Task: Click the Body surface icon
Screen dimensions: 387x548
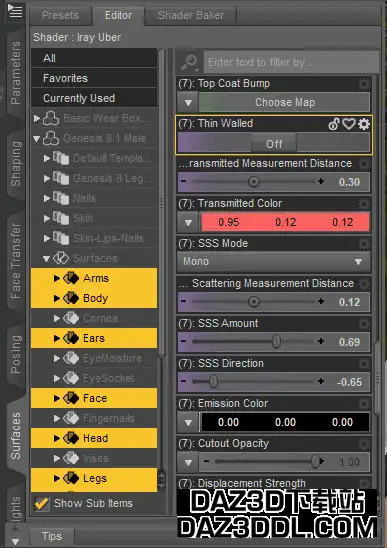Action: coord(71,298)
